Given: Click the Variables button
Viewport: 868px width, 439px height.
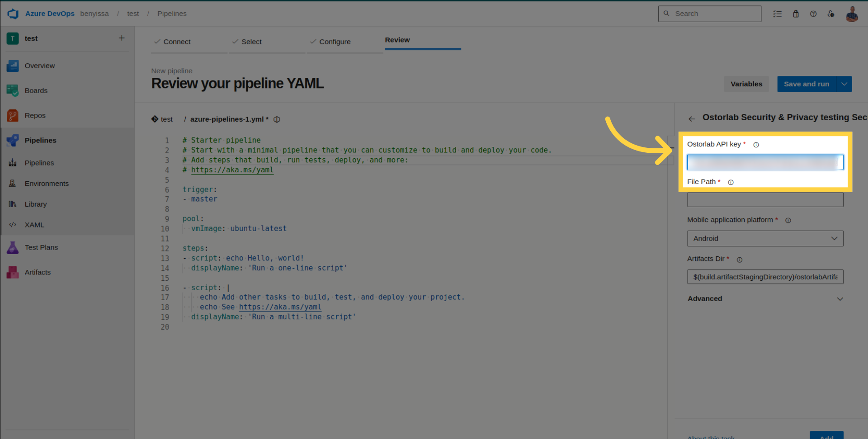Looking at the screenshot, I should click(746, 84).
